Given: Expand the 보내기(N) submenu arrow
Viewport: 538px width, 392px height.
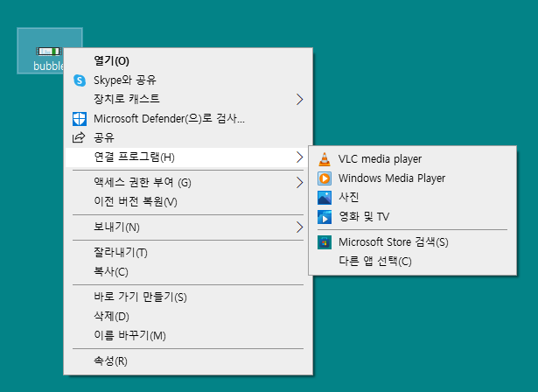Looking at the screenshot, I should click(x=299, y=227).
